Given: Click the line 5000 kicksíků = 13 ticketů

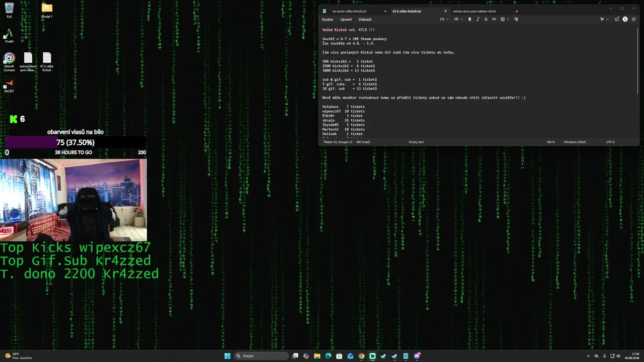Looking at the screenshot, I should (349, 70).
